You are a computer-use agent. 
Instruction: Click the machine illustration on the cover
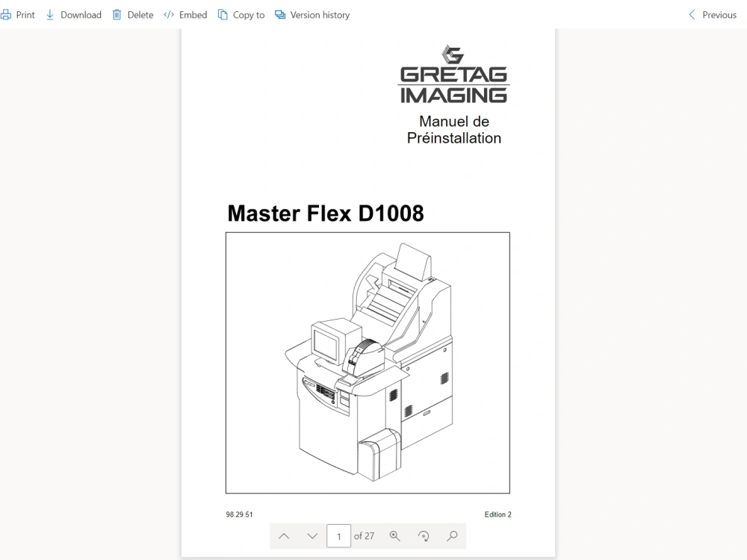(368, 363)
